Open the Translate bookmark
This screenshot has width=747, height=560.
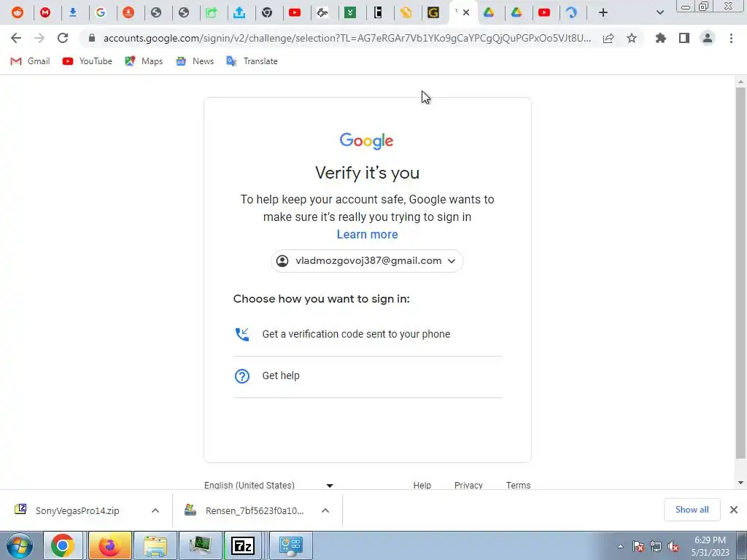pos(252,61)
